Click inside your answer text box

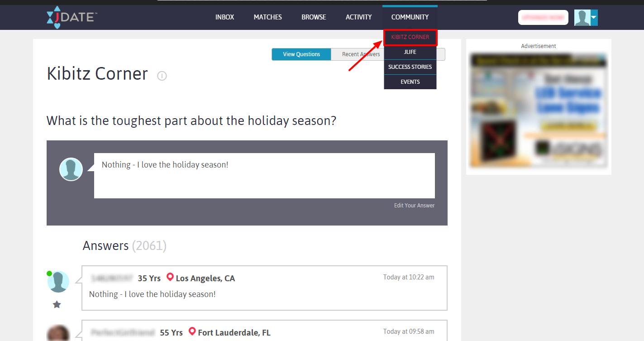pyautogui.click(x=264, y=176)
